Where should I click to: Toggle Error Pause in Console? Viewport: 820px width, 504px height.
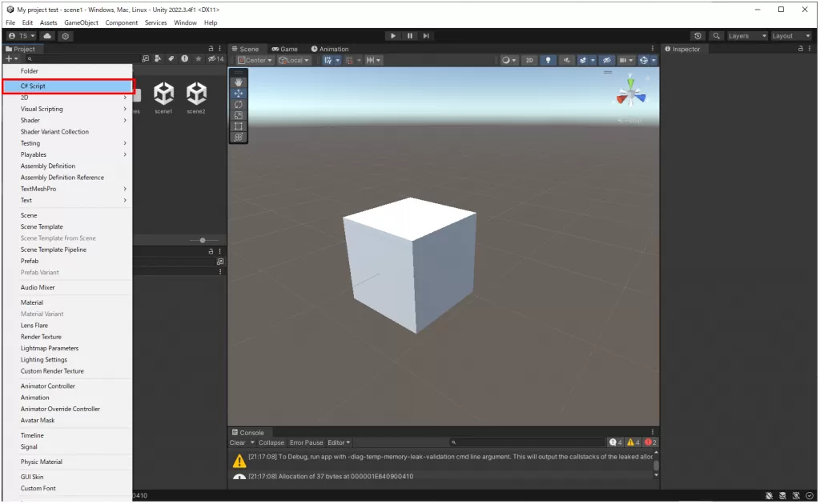(306, 442)
